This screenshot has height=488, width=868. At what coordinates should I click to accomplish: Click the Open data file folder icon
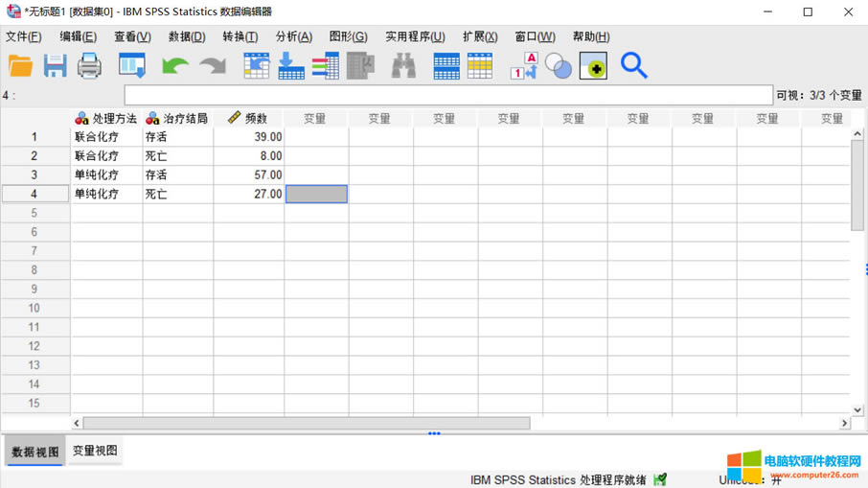(x=21, y=65)
